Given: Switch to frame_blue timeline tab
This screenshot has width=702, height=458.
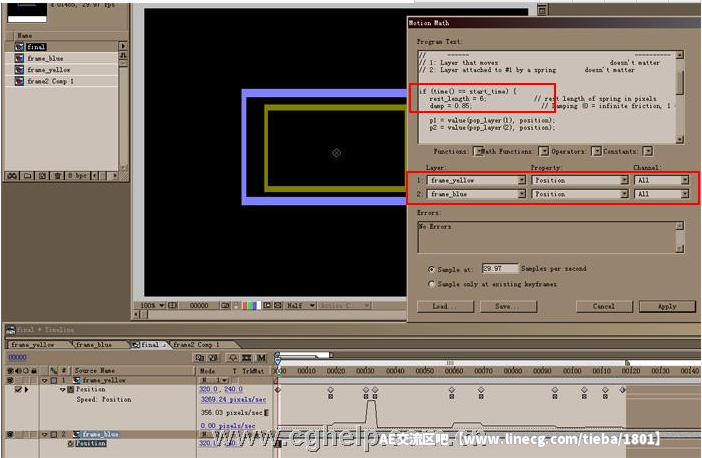Looking at the screenshot, I should [x=97, y=344].
